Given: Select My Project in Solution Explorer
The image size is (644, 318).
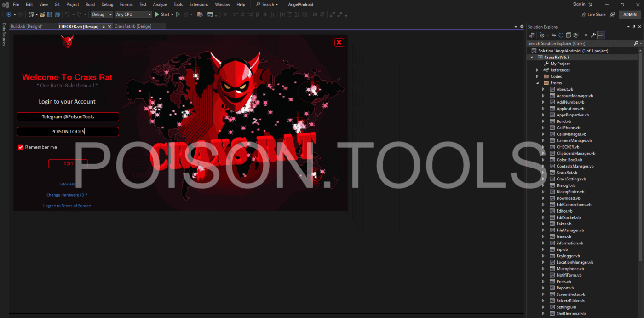Looking at the screenshot, I should [560, 64].
